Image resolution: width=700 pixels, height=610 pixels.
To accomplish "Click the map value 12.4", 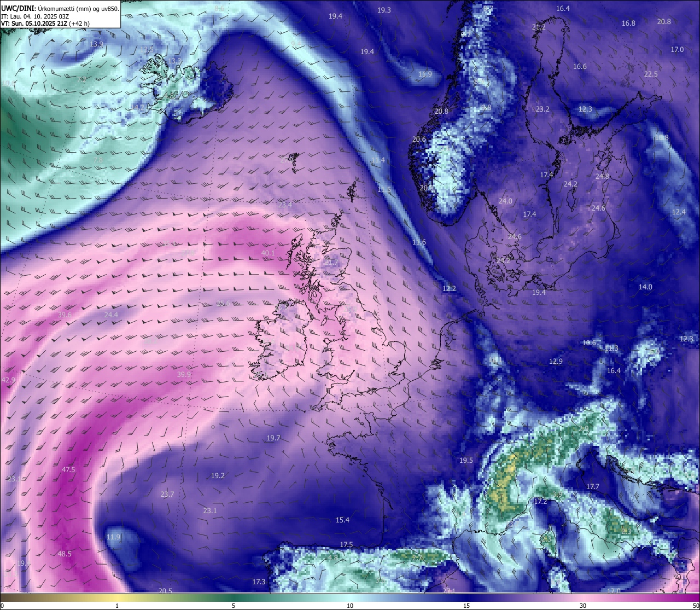I will pos(679,212).
